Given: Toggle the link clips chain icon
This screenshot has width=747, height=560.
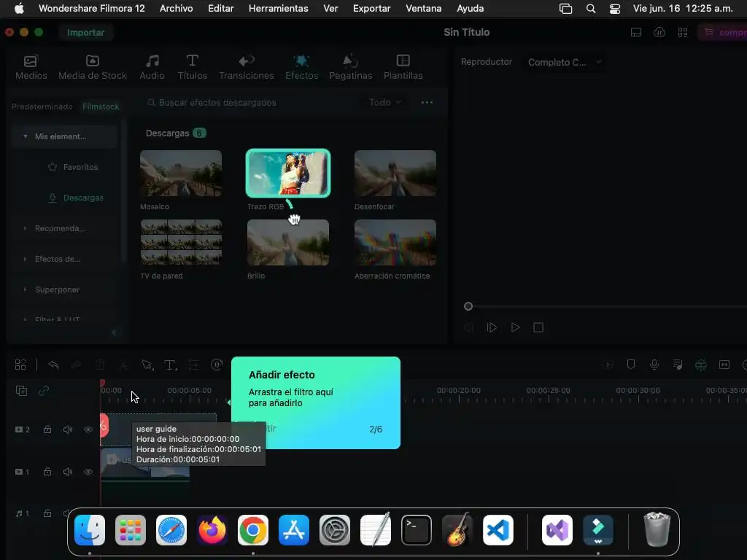Looking at the screenshot, I should click(x=44, y=391).
